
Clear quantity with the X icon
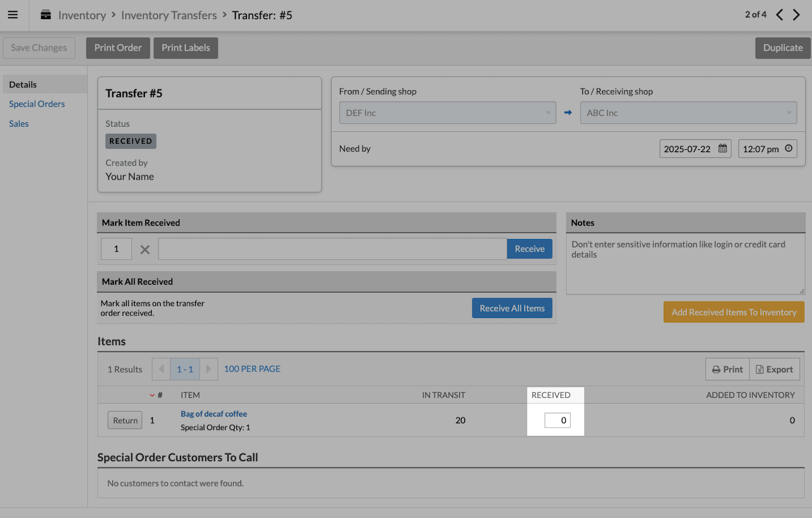pos(145,249)
